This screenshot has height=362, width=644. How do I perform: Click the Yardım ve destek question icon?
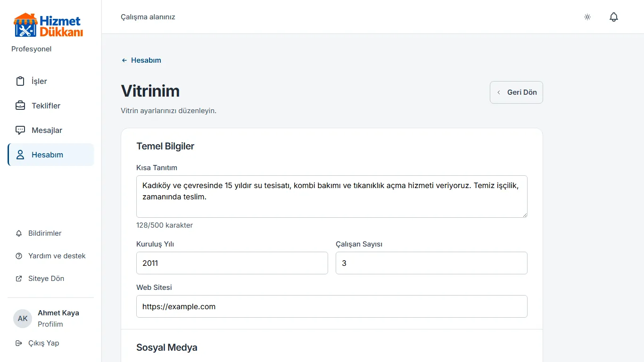tap(19, 256)
